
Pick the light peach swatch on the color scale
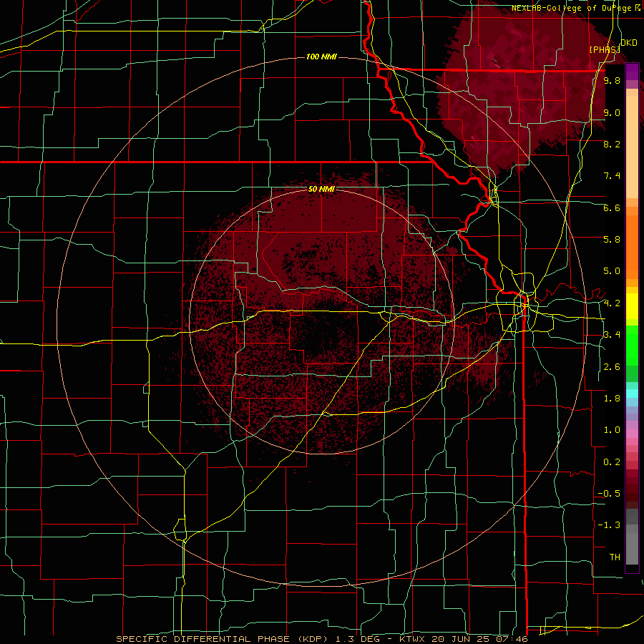[x=632, y=148]
